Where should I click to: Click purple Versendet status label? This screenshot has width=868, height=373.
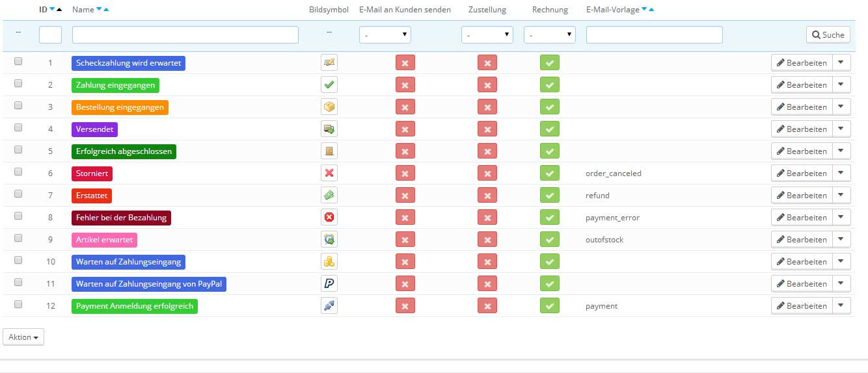(x=94, y=129)
